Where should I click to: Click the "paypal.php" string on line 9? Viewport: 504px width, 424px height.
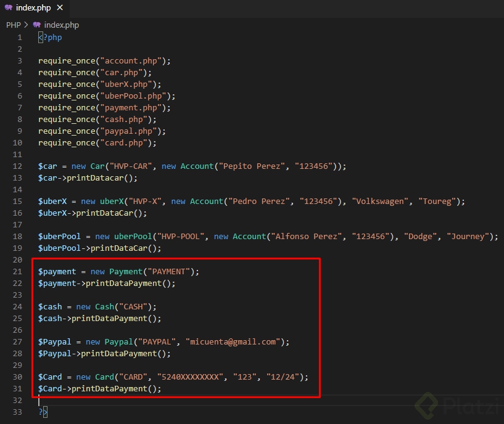pos(128,131)
